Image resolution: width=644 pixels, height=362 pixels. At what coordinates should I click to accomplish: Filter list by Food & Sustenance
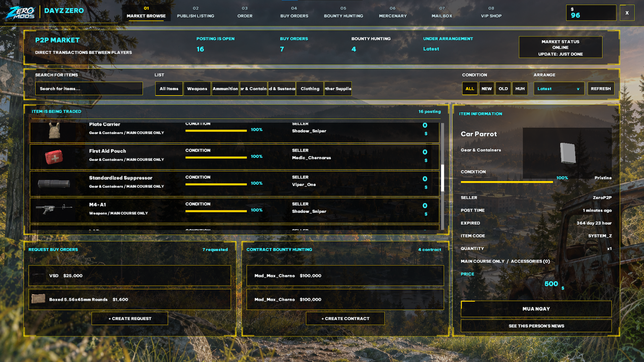(x=282, y=88)
